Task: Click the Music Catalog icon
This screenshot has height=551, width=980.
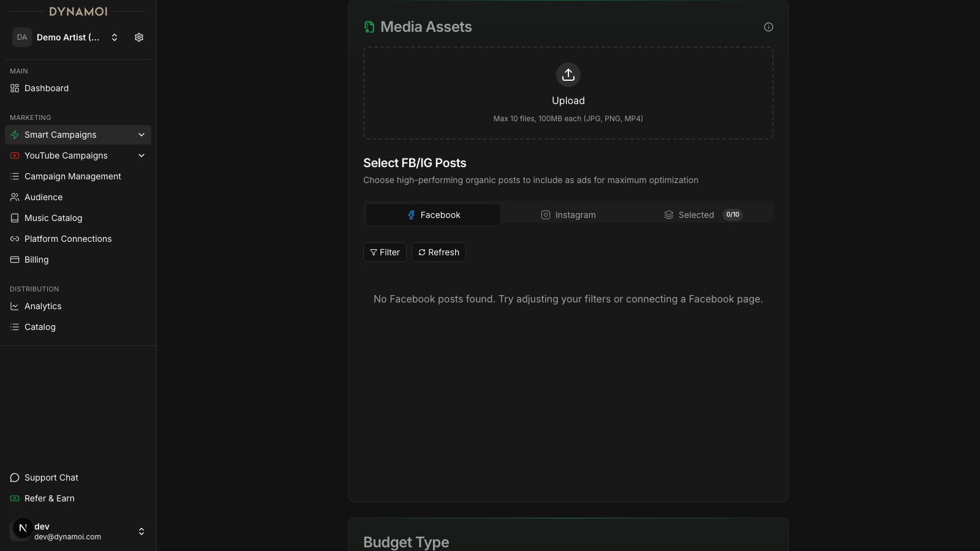Action: (x=14, y=218)
